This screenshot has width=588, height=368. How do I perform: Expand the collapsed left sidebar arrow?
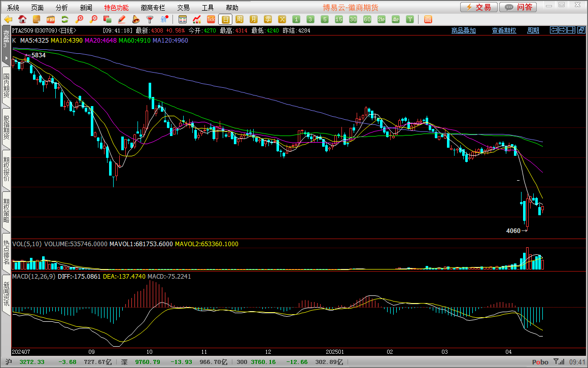click(x=6, y=58)
